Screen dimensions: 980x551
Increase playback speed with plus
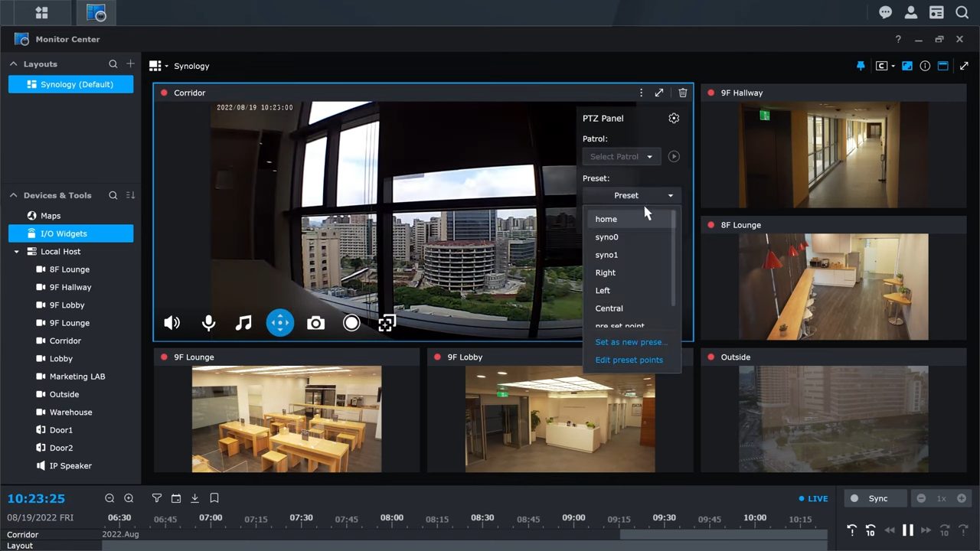(962, 498)
